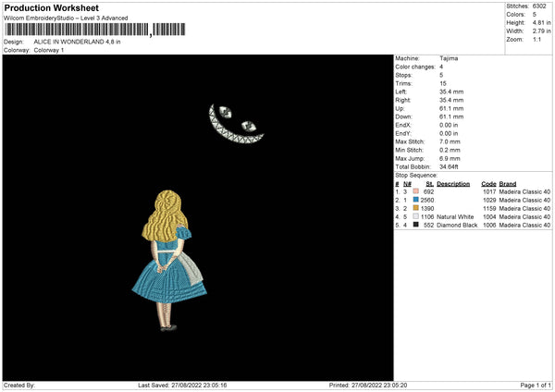Click the 'Stop Sequence:' heading
Image resolution: width=555 pixels, height=392 pixels.
pyautogui.click(x=416, y=176)
